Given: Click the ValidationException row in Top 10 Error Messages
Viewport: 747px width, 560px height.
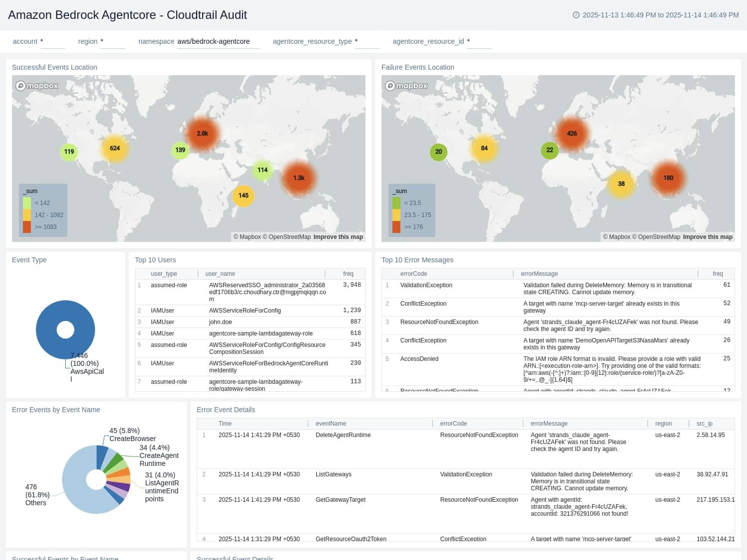Looking at the screenshot, I should click(x=426, y=285).
